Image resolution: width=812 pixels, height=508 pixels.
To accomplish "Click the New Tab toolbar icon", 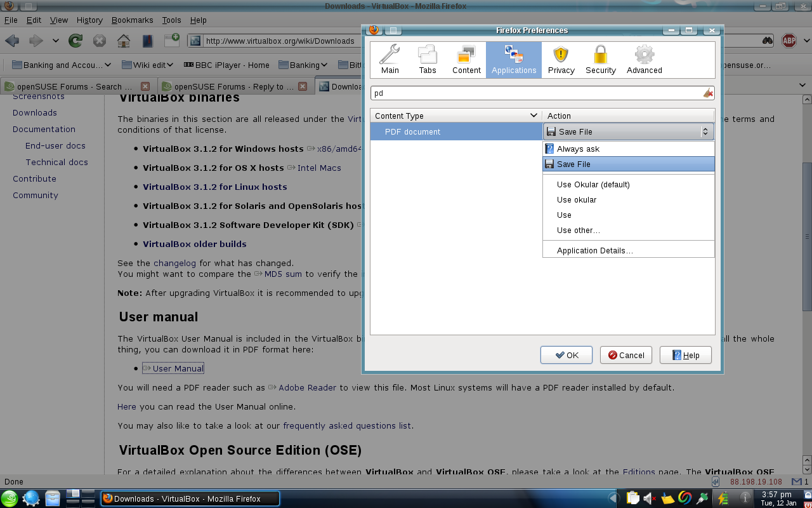I will pos(172,41).
